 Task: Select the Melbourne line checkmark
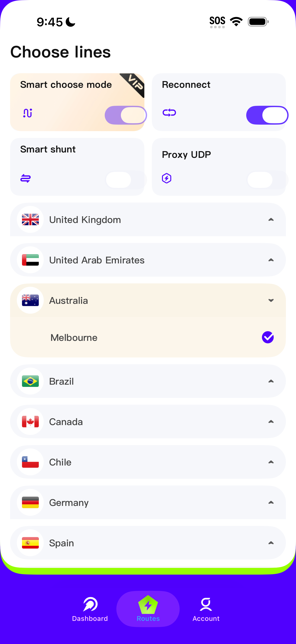pyautogui.click(x=268, y=337)
